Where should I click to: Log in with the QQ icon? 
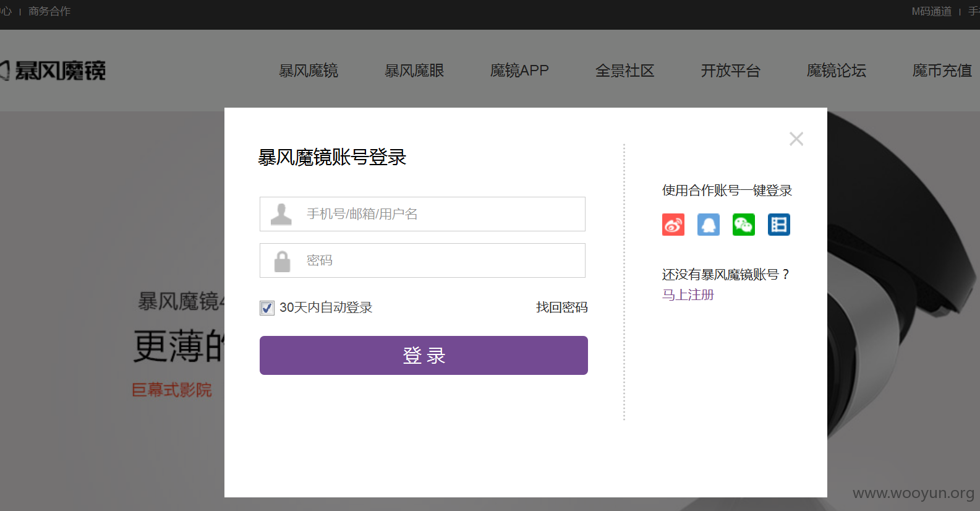point(709,225)
